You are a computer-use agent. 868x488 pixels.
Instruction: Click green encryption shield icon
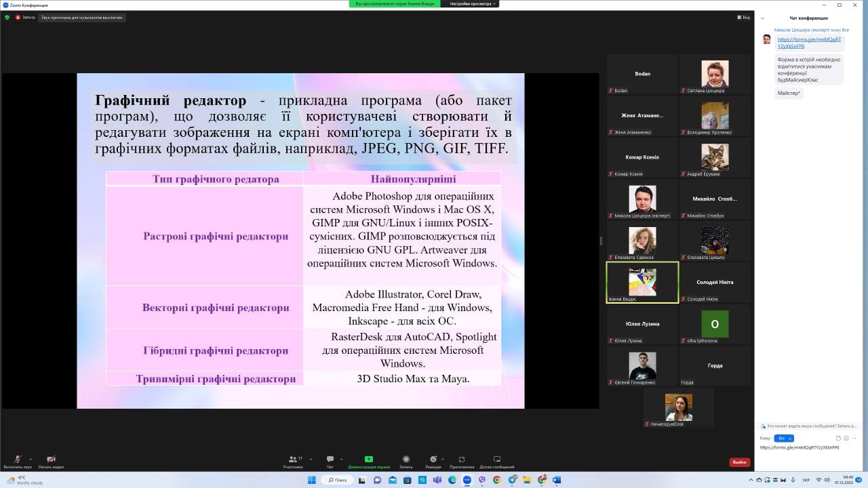tap(7, 17)
